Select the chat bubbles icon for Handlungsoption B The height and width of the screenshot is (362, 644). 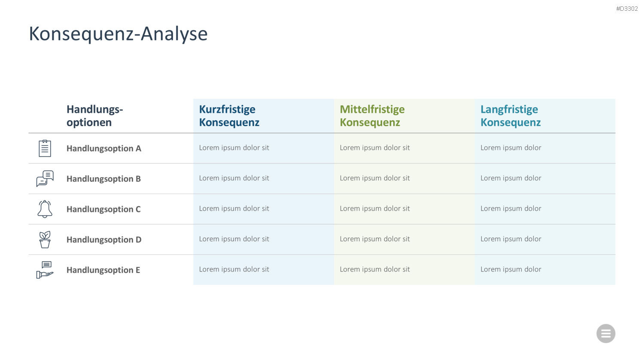pyautogui.click(x=45, y=178)
